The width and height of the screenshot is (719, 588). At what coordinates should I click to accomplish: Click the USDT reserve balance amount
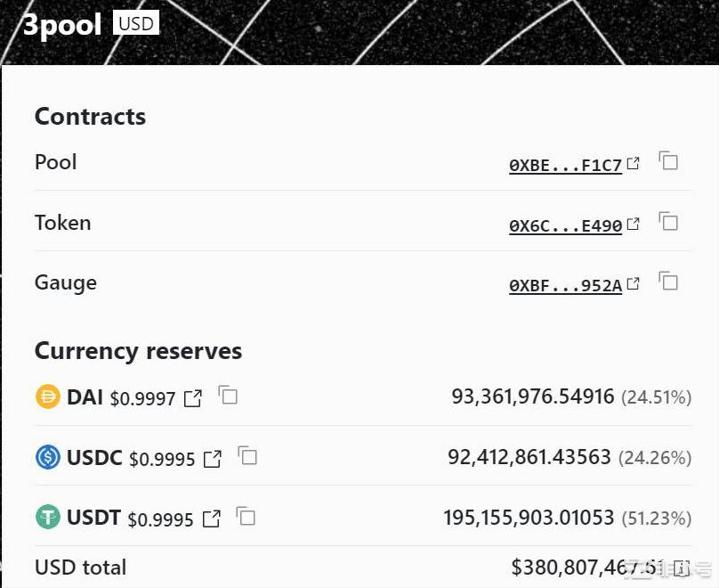pos(529,518)
